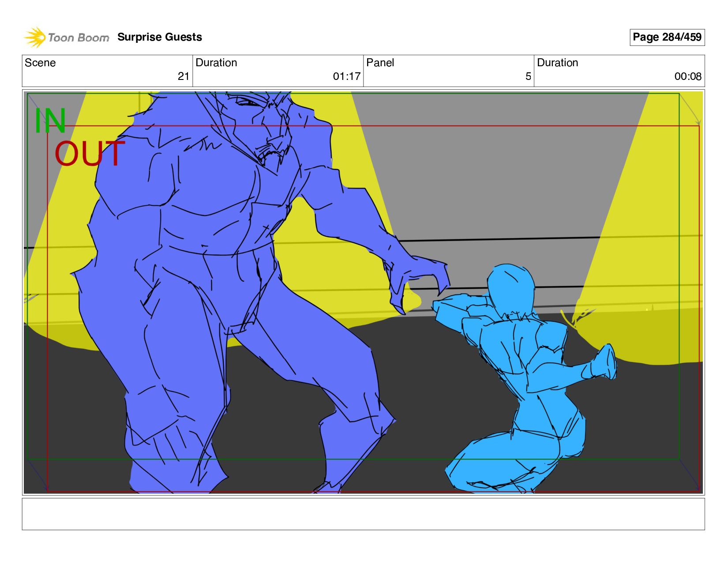Select the 'Surprise Guests' project title
The image size is (728, 563).
click(x=160, y=37)
